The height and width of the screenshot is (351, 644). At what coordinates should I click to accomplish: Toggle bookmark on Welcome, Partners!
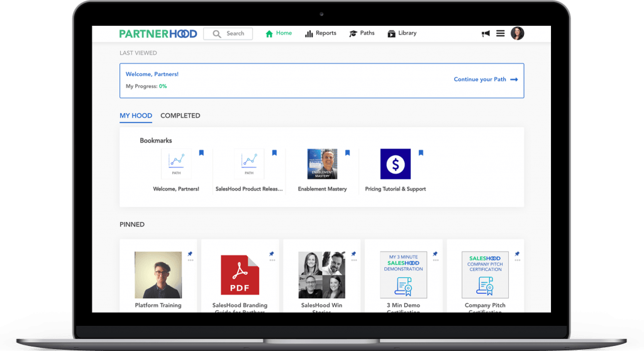[201, 153]
